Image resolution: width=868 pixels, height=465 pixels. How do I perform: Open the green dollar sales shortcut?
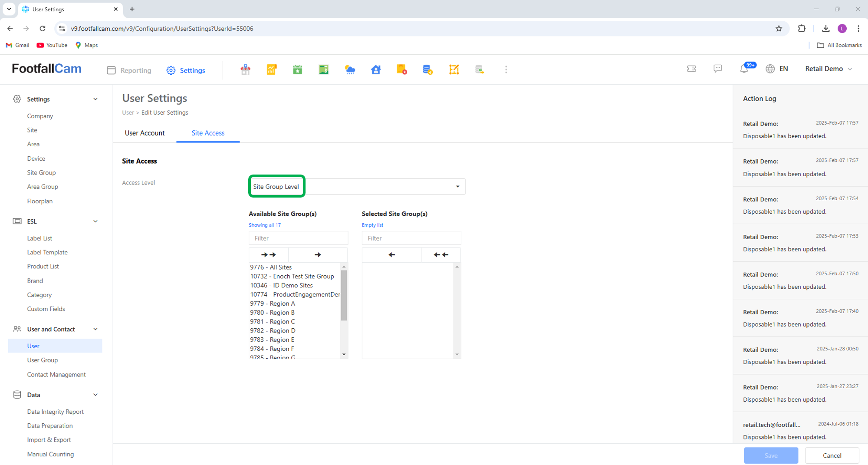point(324,69)
